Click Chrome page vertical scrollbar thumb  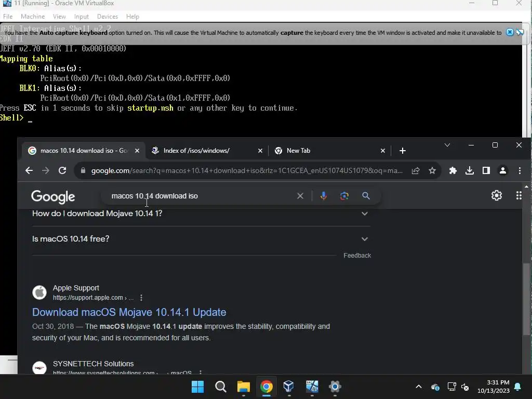526,299
